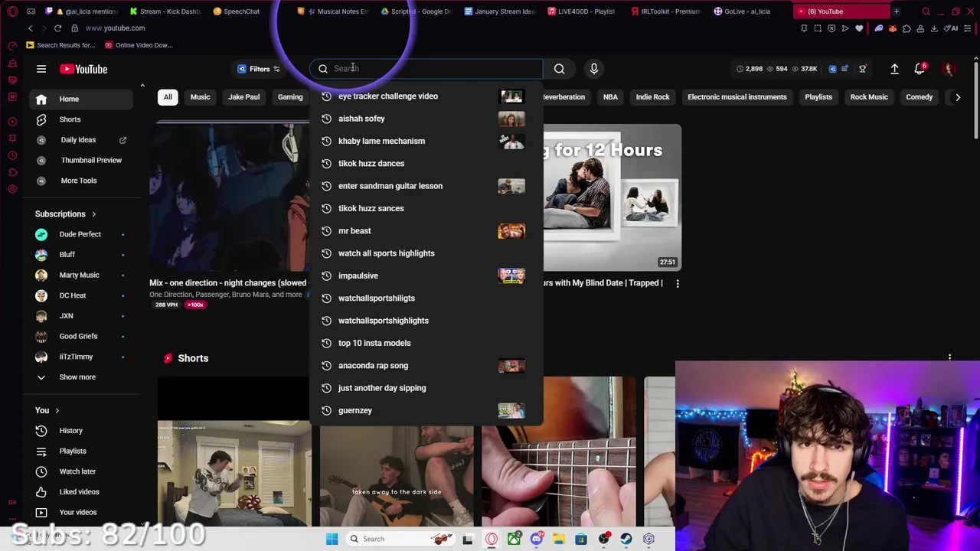Collapse the sidebar tools with the up caret

[x=142, y=86]
